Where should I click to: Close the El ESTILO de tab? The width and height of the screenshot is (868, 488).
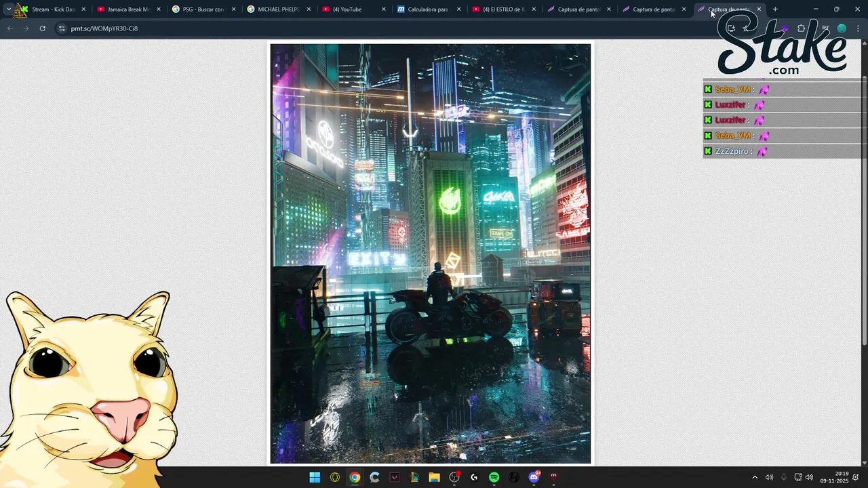[x=534, y=9]
